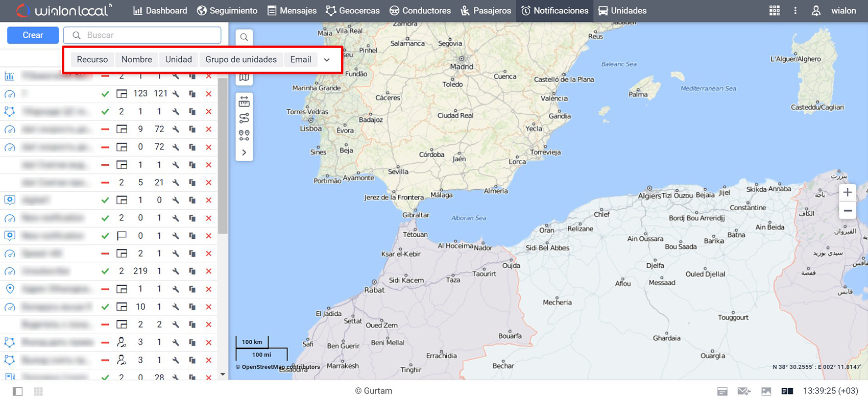The width and height of the screenshot is (868, 401).
Task: Open the apps grid in the top bar
Action: point(774,11)
